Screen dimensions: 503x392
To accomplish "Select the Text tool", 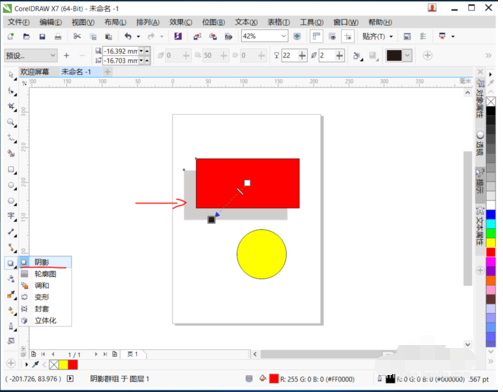I will click(12, 216).
